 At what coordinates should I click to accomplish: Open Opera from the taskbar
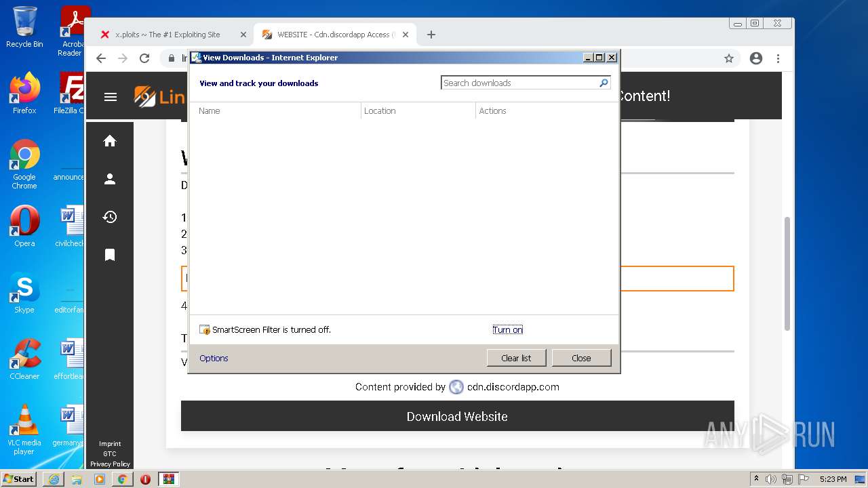[145, 479]
